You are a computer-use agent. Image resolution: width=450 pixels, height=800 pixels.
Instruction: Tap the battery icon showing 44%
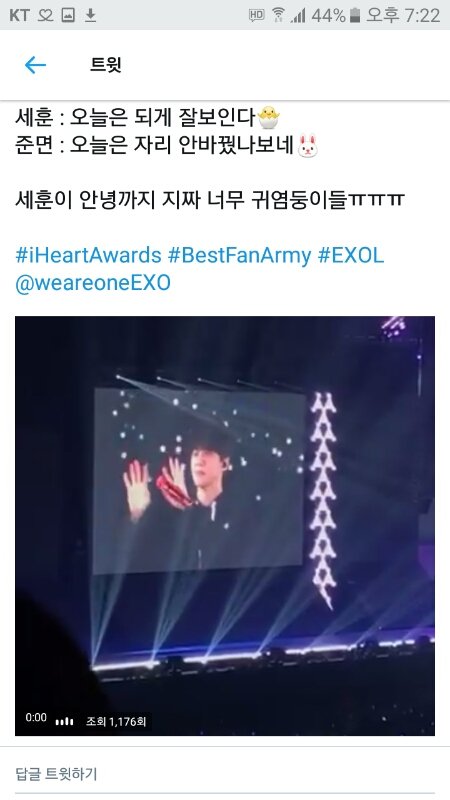(x=356, y=15)
